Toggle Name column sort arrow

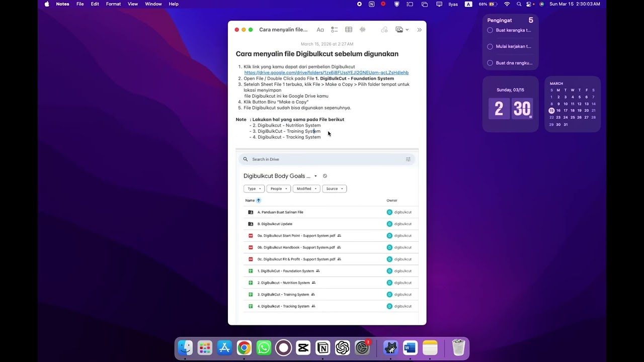pos(259,200)
